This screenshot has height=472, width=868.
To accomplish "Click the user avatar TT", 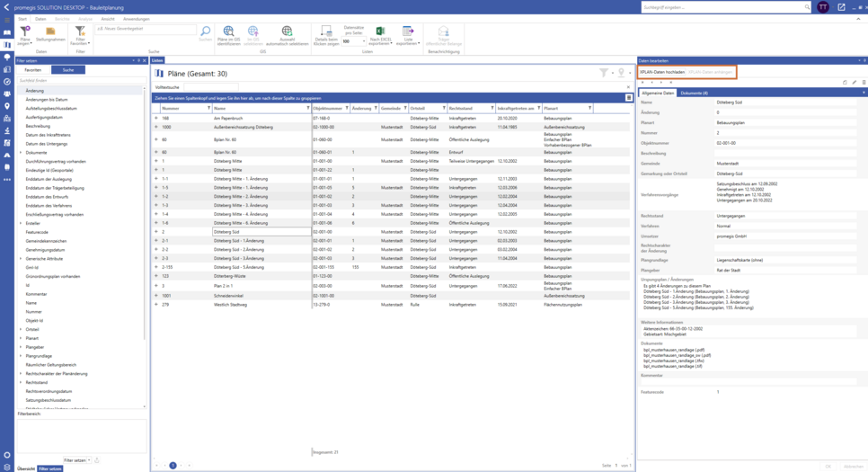I will 823,7.
